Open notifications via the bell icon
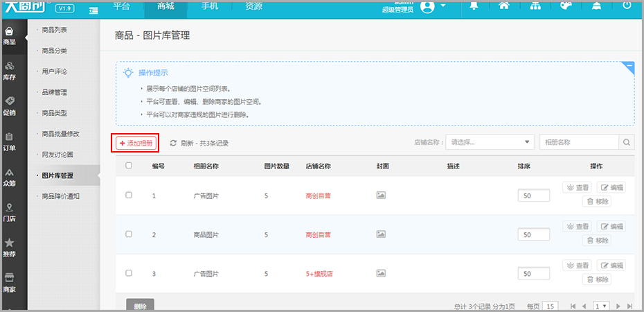 pyautogui.click(x=474, y=6)
